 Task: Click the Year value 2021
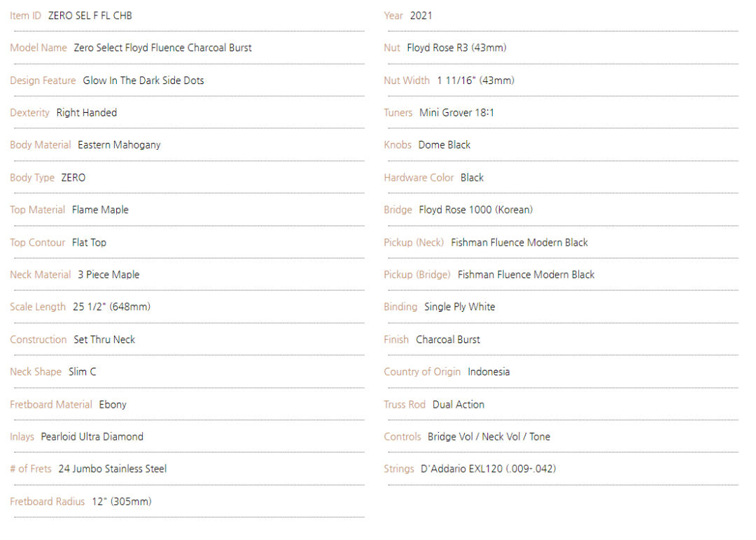point(421,15)
